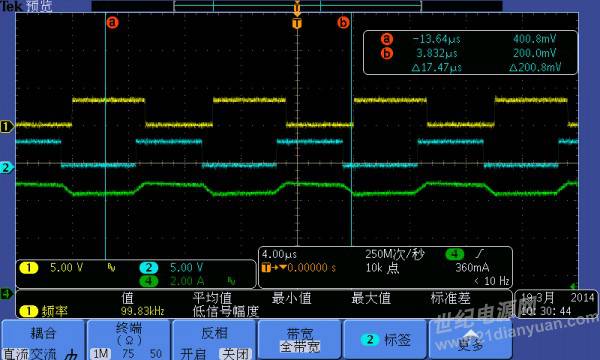Open the 带宽 bandwidth menu button
Viewport: 600px width, 360px height.
300,340
